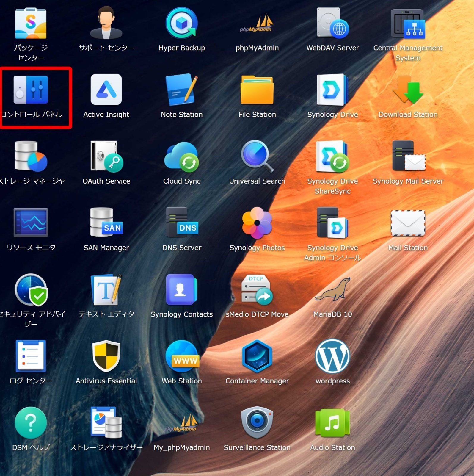Open Note Station app

(181, 90)
